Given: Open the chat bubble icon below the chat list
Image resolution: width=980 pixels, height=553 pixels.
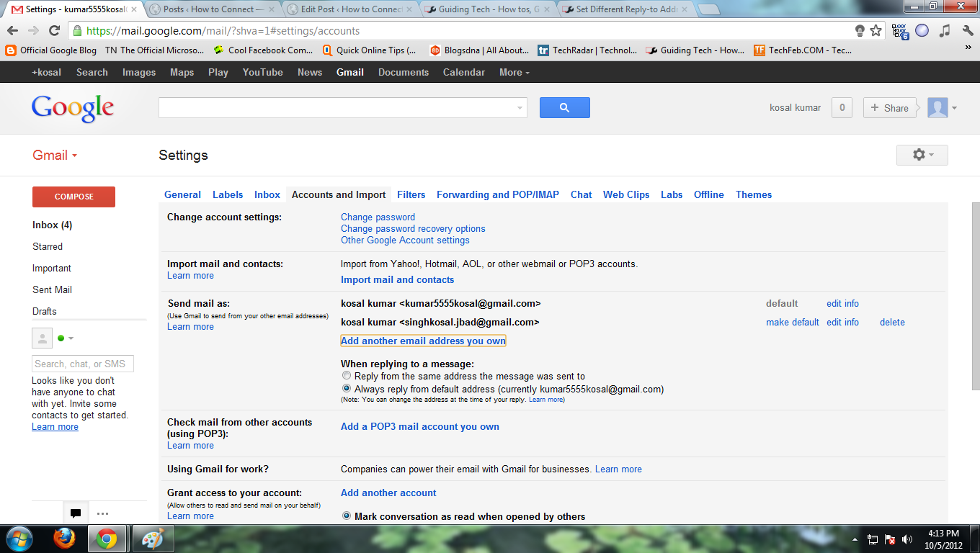Looking at the screenshot, I should click(75, 513).
